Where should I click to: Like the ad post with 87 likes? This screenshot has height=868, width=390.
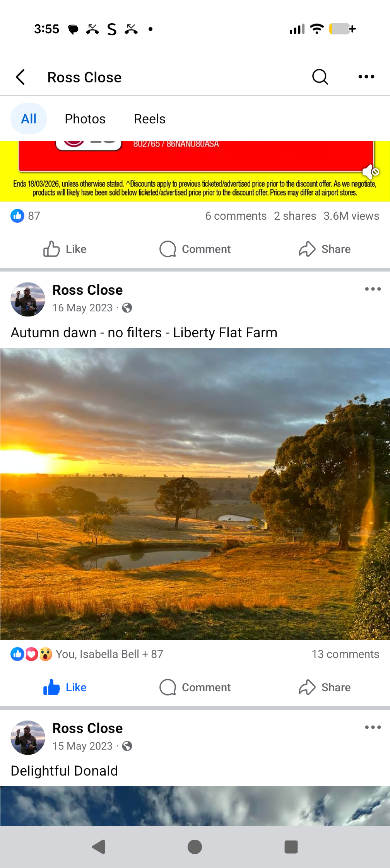(x=65, y=249)
